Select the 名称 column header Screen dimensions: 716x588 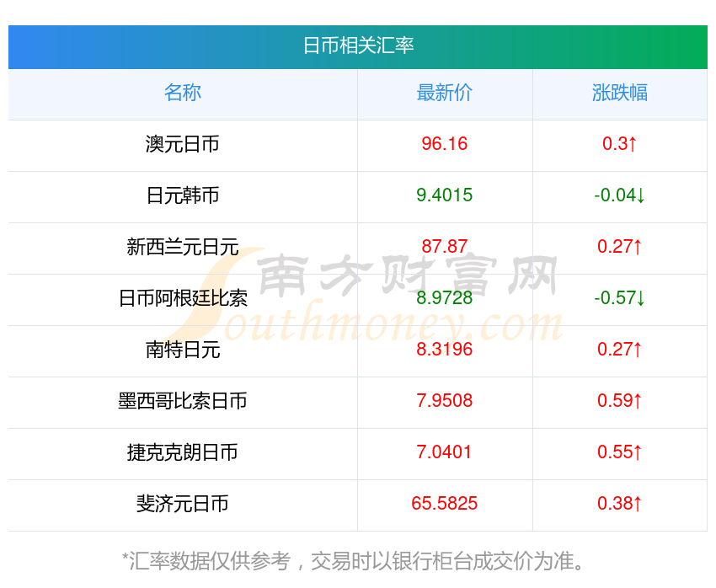tap(183, 93)
